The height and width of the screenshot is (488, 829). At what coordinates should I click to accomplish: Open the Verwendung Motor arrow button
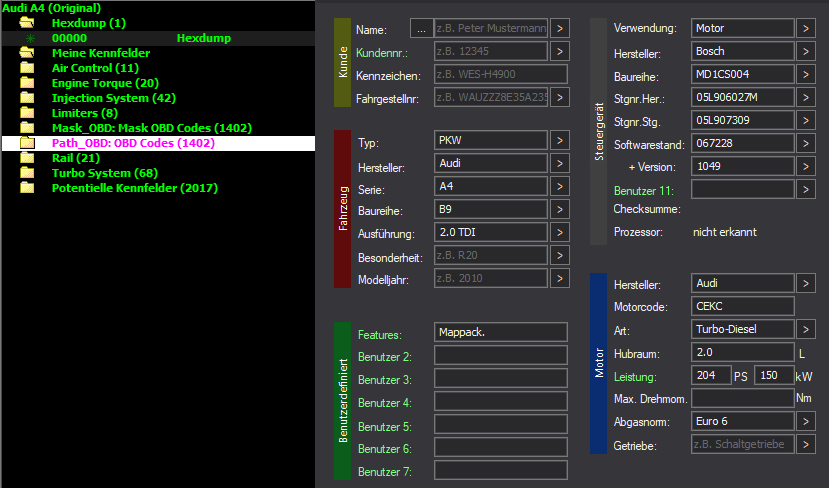(x=806, y=28)
